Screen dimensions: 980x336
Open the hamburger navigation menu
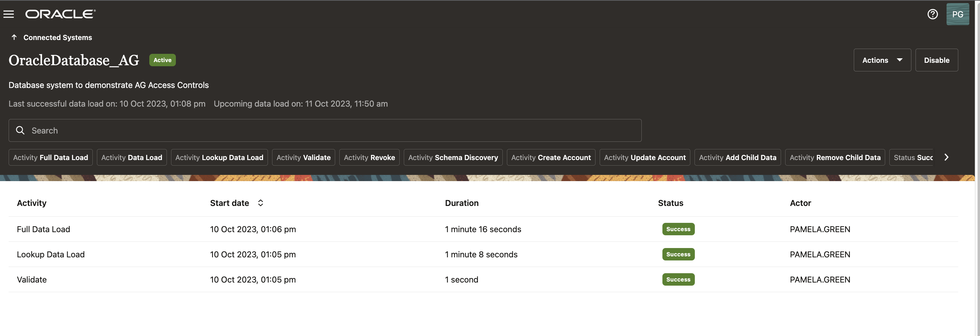pos(8,14)
